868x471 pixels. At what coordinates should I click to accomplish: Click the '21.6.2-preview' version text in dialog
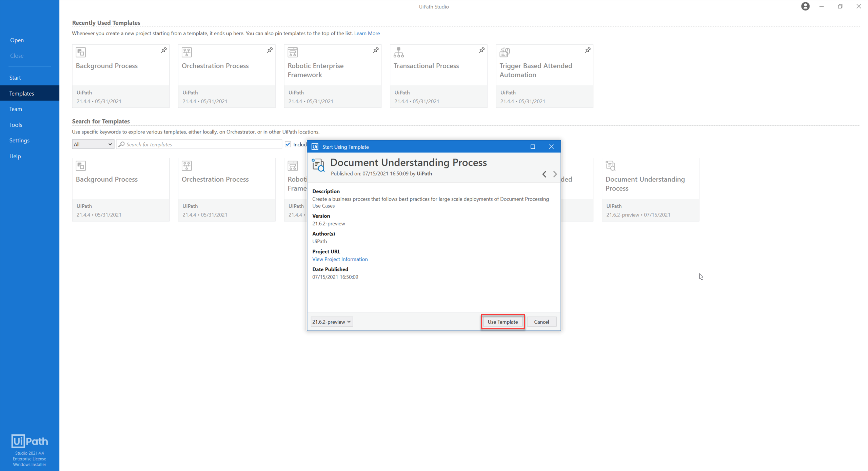(329, 223)
